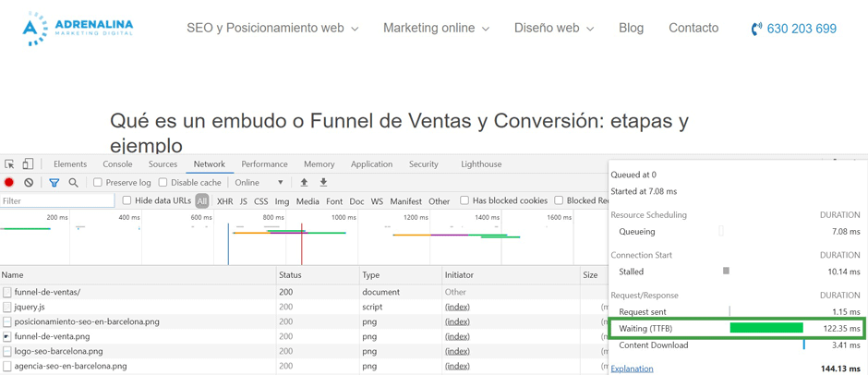
Task: Click the import HAR upload arrow icon
Action: click(304, 182)
